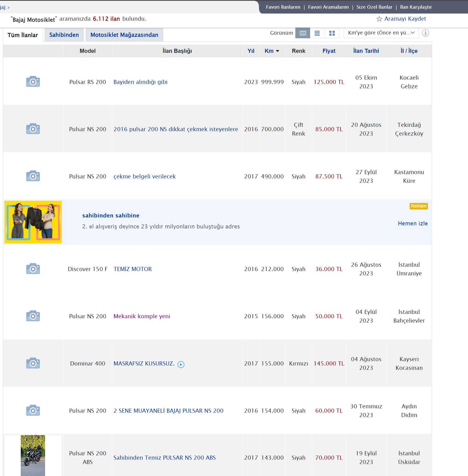Open motorcycle photo thumbnail for Pulsar NS 200 ABS
The width and height of the screenshot is (468, 476).
[33, 456]
